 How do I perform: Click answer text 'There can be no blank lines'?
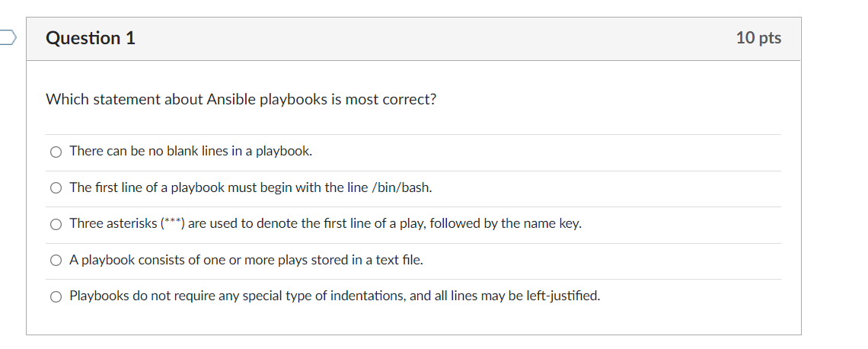(191, 151)
